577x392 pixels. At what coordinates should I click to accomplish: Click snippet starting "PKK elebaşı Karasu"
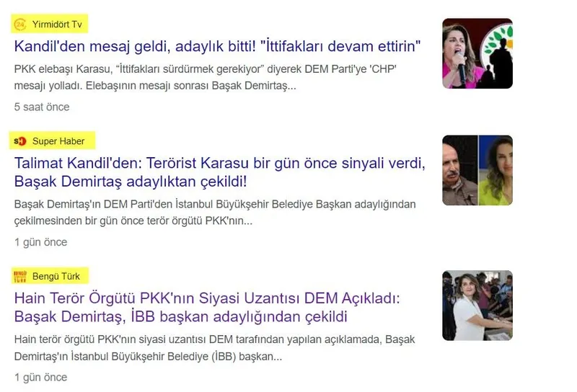point(206,77)
